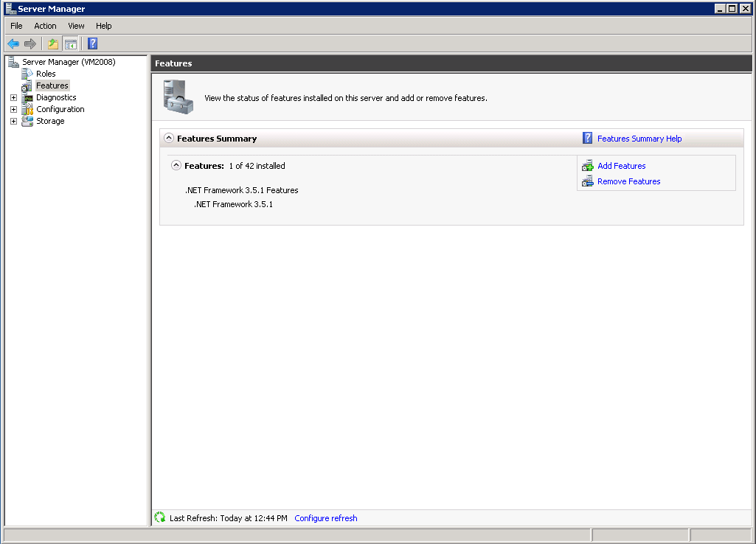Viewport: 756px width, 544px height.
Task: Open Help via the blue question-mark toolbar icon
Action: pyautogui.click(x=92, y=43)
